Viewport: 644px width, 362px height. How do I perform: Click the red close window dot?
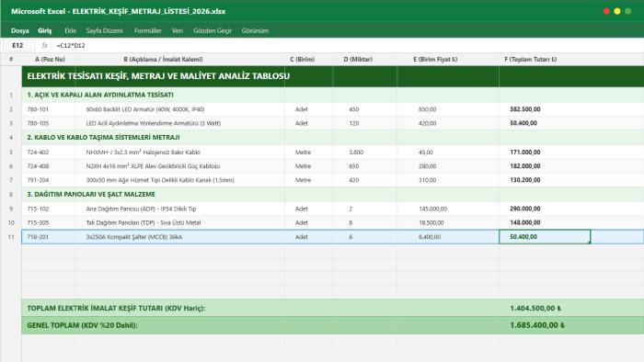click(x=606, y=11)
